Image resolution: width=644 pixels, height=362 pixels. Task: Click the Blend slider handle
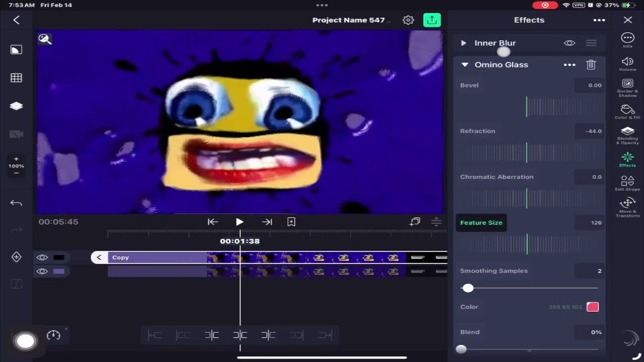(461, 349)
